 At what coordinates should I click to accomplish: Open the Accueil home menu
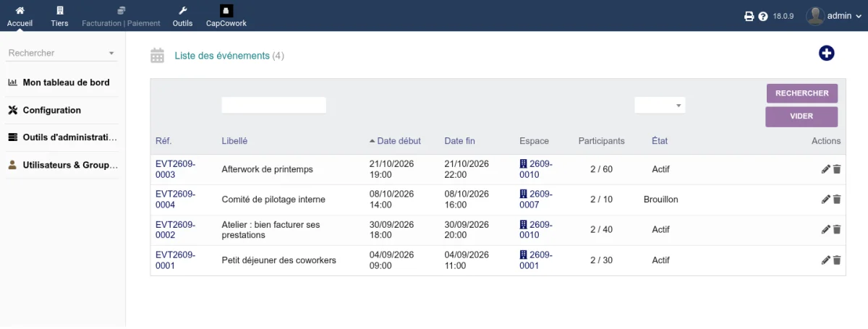click(x=20, y=16)
